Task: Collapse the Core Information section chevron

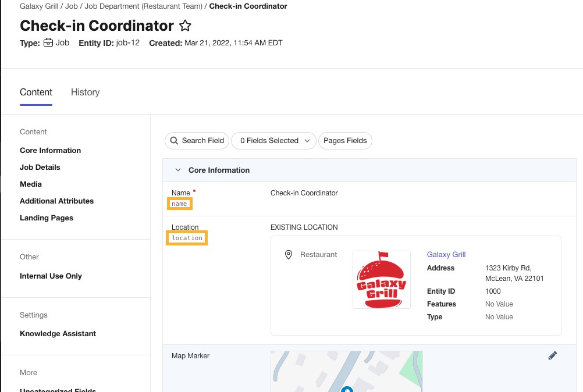Action: coord(178,170)
